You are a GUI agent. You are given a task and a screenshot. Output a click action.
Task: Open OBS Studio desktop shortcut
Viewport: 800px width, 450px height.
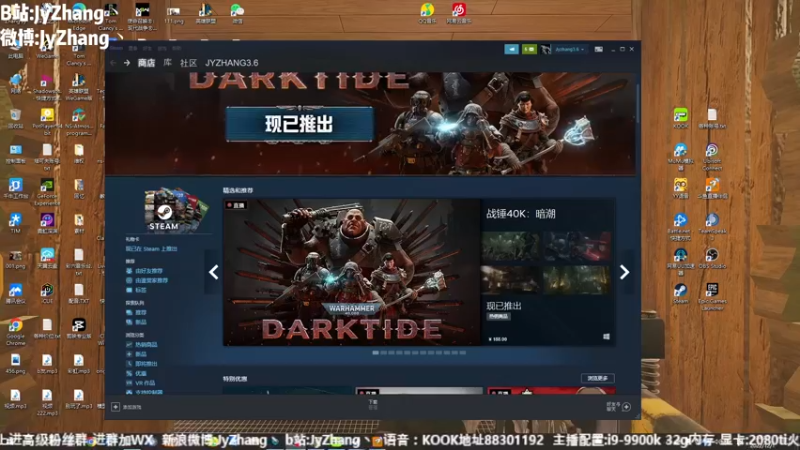pos(712,258)
